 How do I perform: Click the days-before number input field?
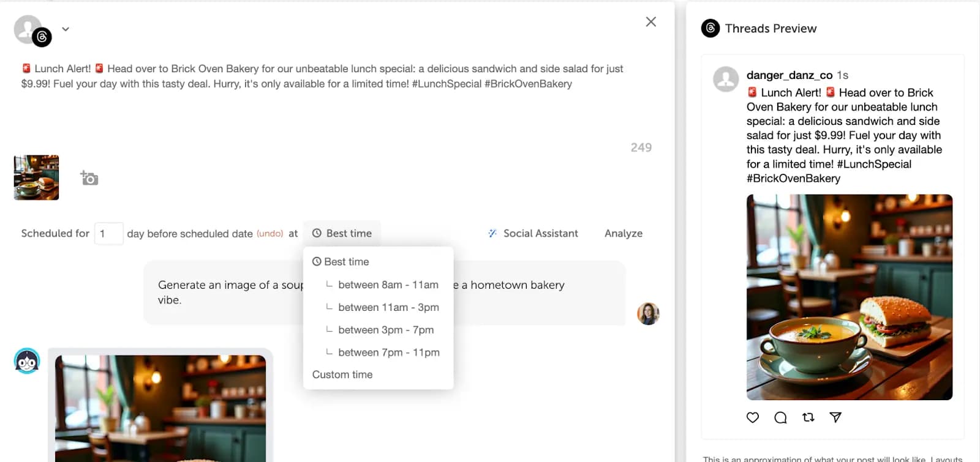108,233
